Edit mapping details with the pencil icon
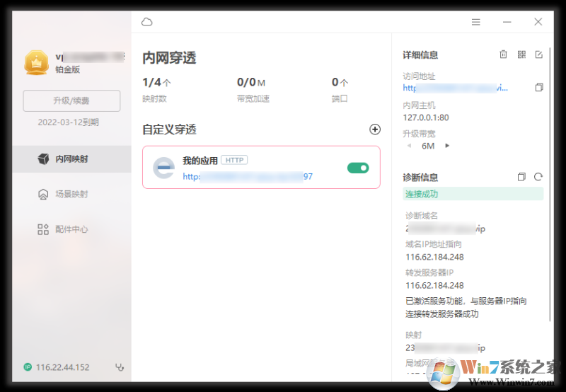 pos(539,54)
